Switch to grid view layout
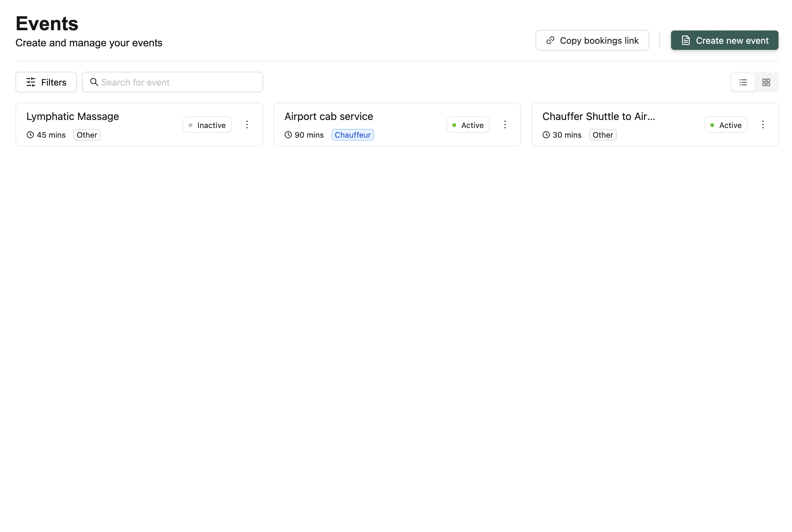This screenshot has width=792, height=532. (x=766, y=82)
